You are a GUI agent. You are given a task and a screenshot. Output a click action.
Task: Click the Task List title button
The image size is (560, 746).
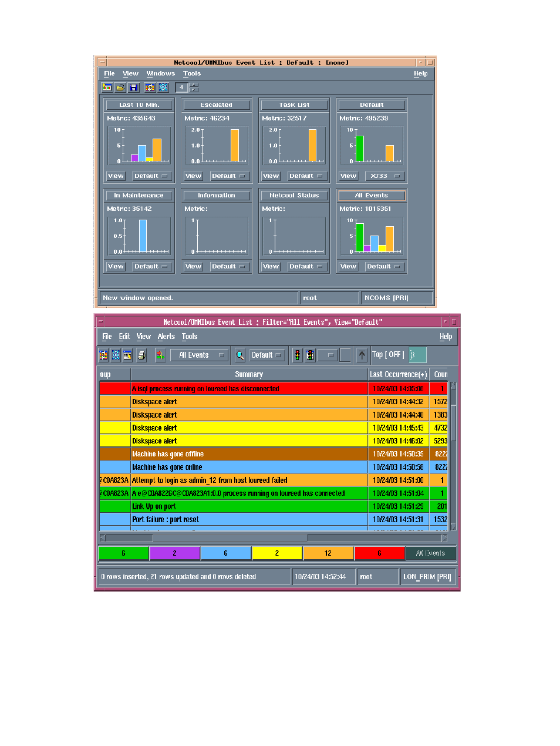click(294, 105)
